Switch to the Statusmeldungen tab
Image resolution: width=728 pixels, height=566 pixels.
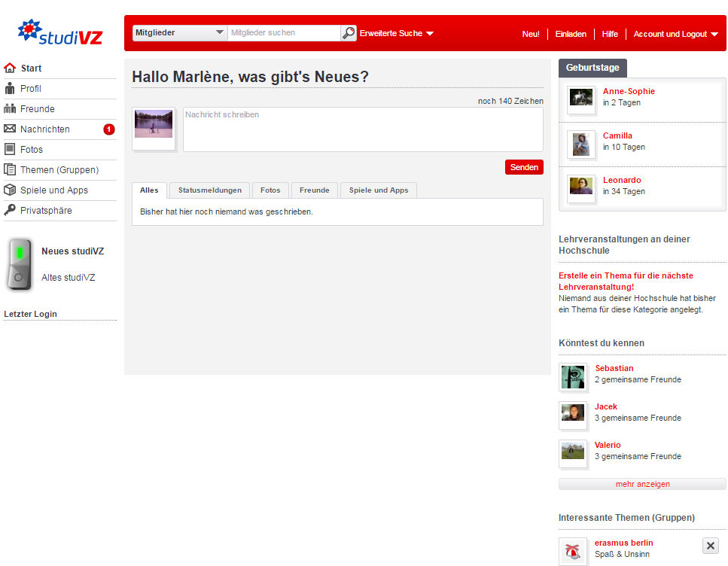pyautogui.click(x=210, y=190)
